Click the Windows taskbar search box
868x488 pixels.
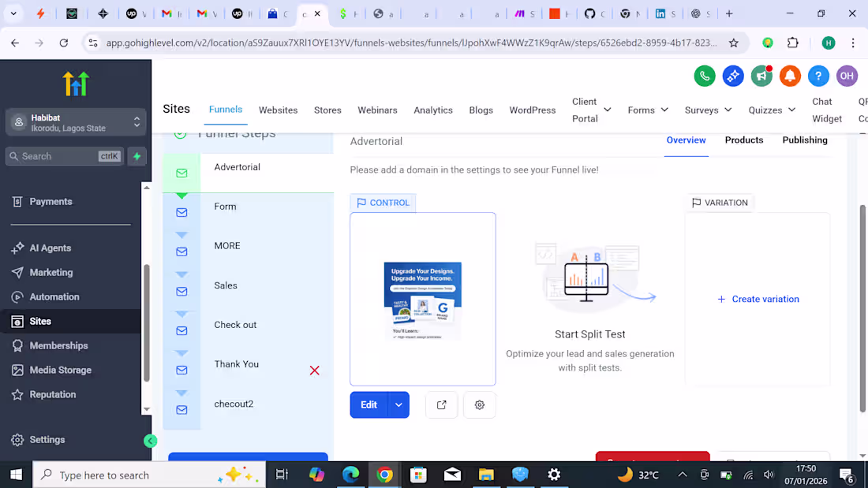pos(149,475)
